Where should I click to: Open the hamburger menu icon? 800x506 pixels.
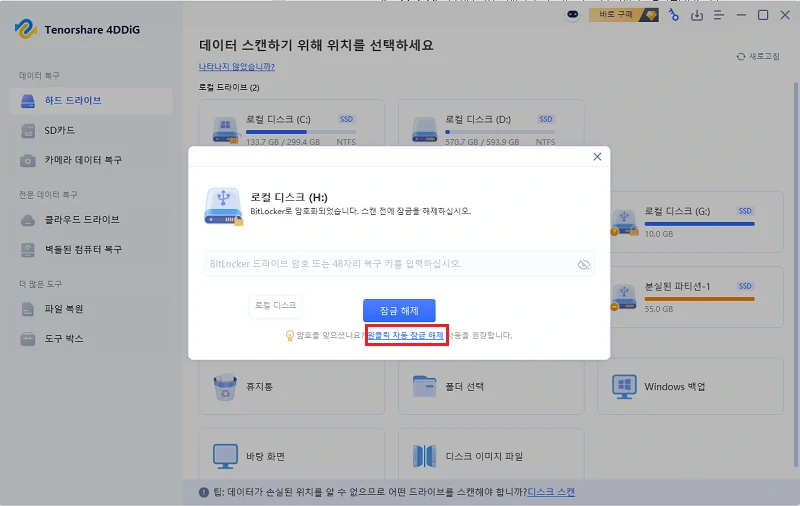719,15
